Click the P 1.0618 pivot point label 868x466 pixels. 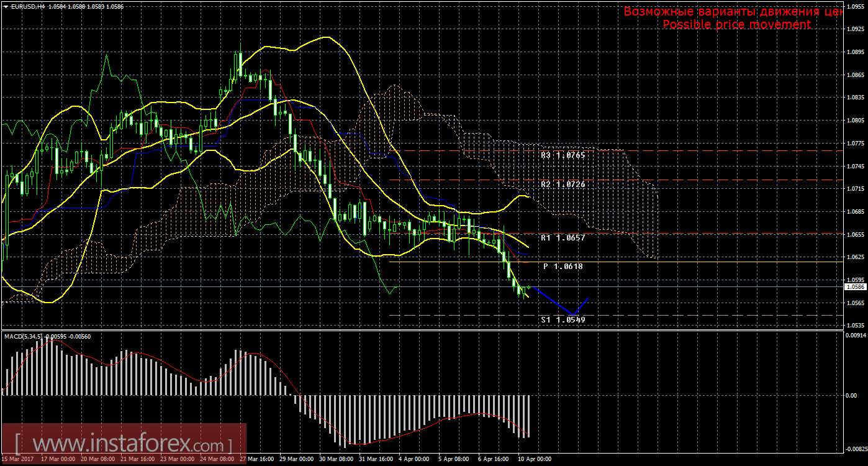click(563, 266)
